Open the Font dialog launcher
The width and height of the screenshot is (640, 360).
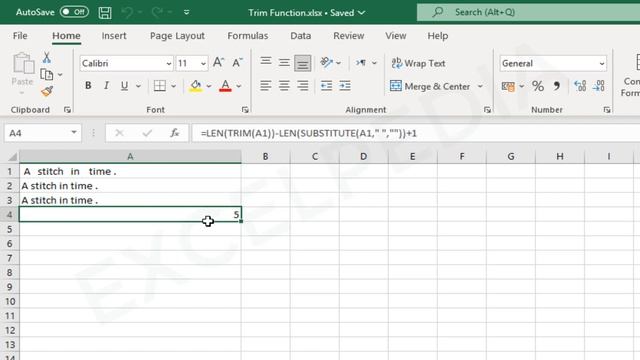pyautogui.click(x=245, y=110)
